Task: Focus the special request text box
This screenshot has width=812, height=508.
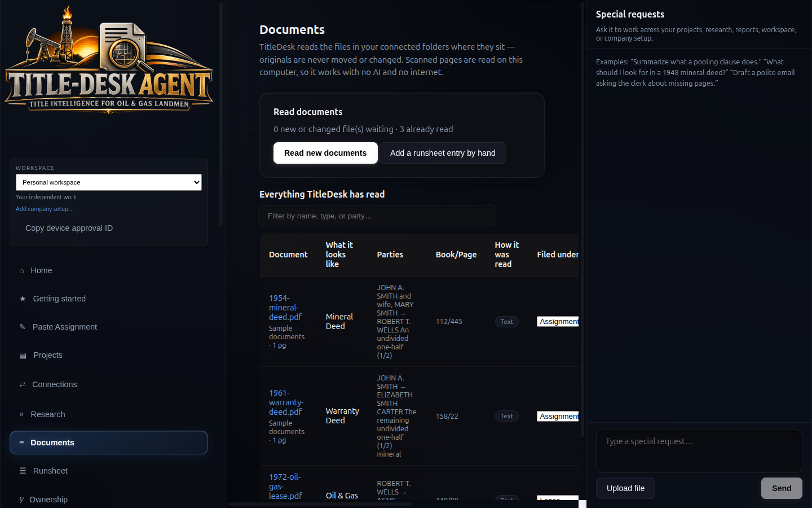Action: point(699,451)
